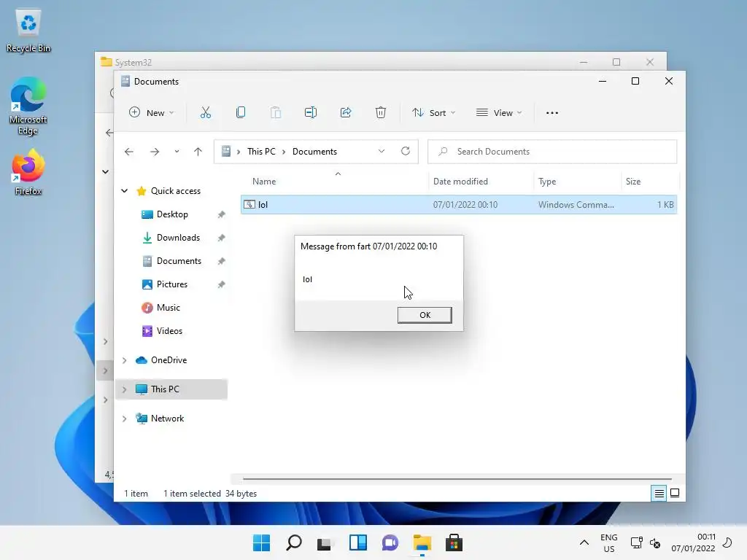Open Chat icon on taskbar

[x=390, y=542]
